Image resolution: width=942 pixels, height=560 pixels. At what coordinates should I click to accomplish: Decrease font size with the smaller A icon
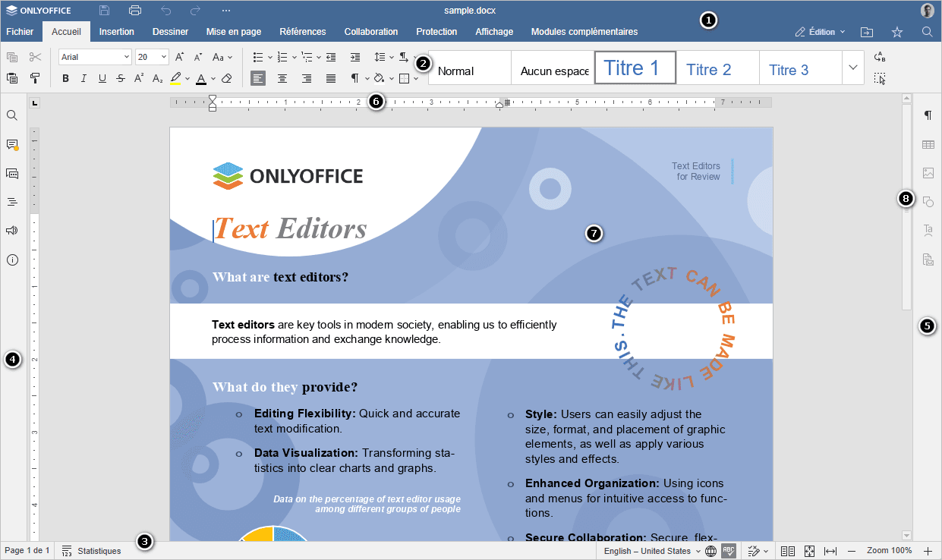[x=198, y=57]
